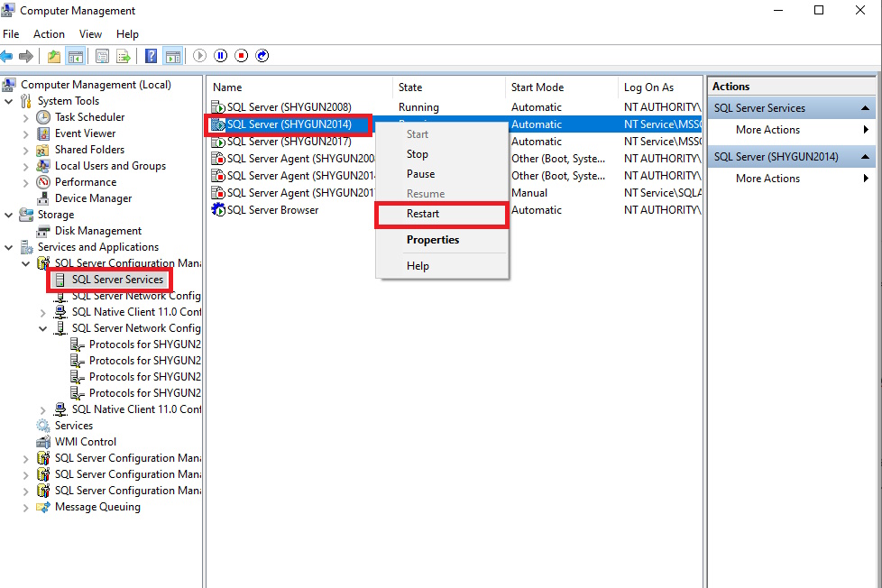
Task: Select the Performance icon in tree
Action: (43, 182)
